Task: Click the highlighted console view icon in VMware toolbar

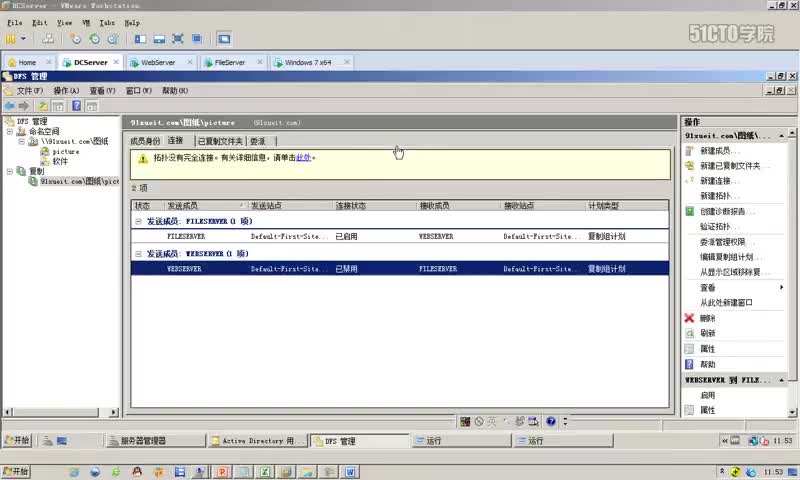Action: pyautogui.click(x=223, y=39)
